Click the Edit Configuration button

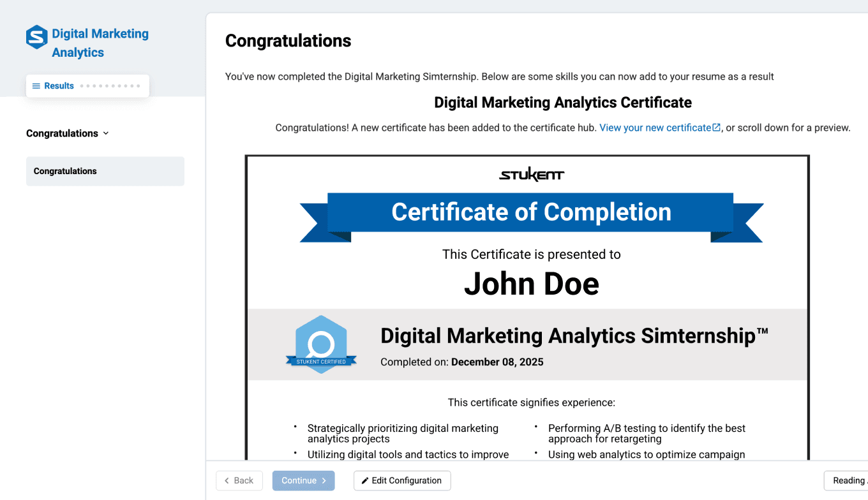pyautogui.click(x=402, y=481)
